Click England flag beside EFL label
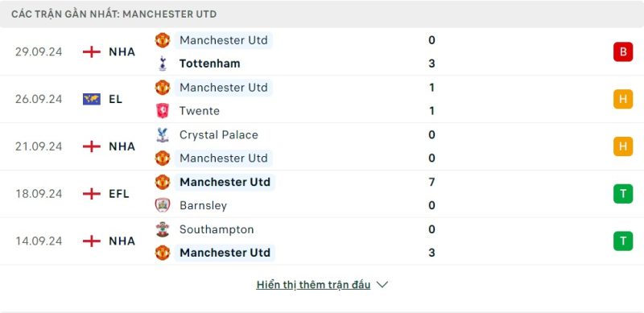 pos(92,194)
